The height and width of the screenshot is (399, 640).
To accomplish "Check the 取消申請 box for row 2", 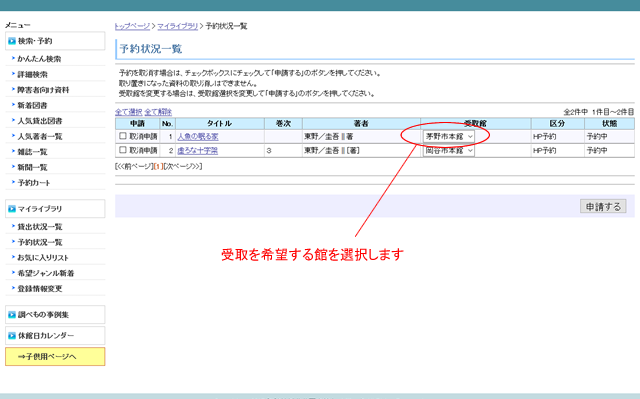I will pyautogui.click(x=122, y=150).
